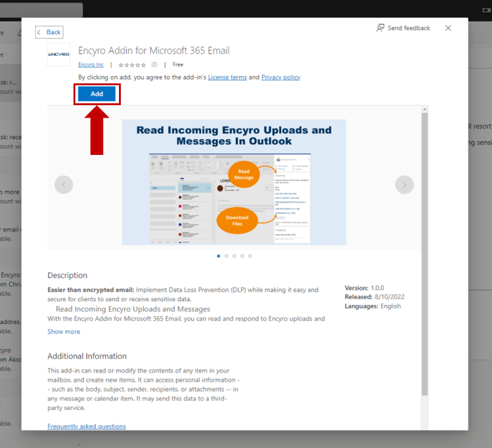Click the star rating for the add-in

coord(132,65)
